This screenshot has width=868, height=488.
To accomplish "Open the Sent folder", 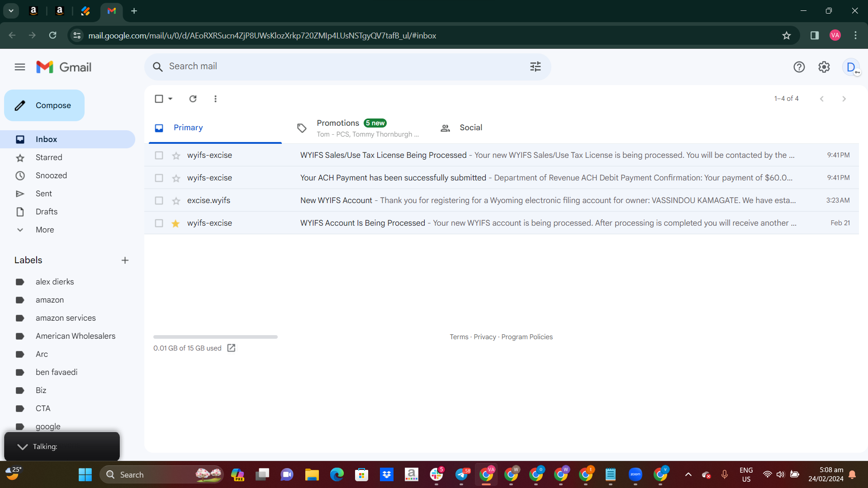I will pyautogui.click(x=67, y=194).
